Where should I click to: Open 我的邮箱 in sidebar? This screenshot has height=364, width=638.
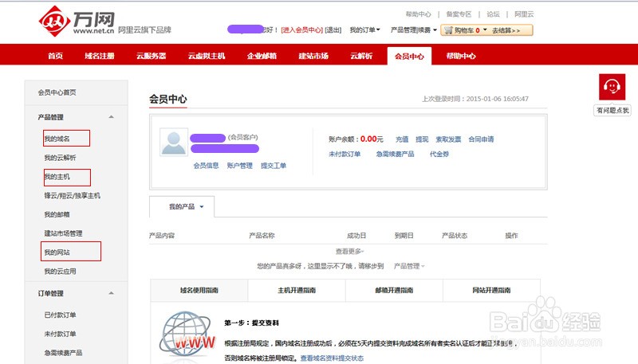(57, 214)
